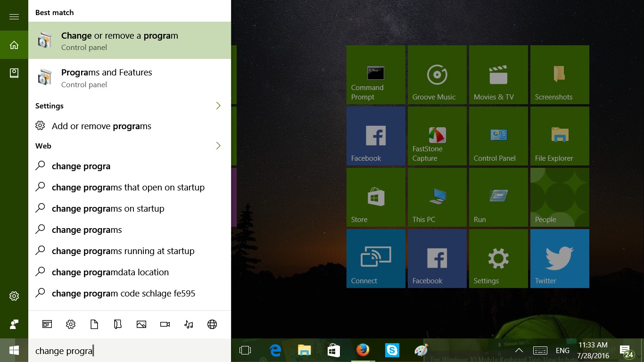Open the Facebook tile beside FastStone Capture
Viewport: 644px width, 362px height.
point(376,136)
